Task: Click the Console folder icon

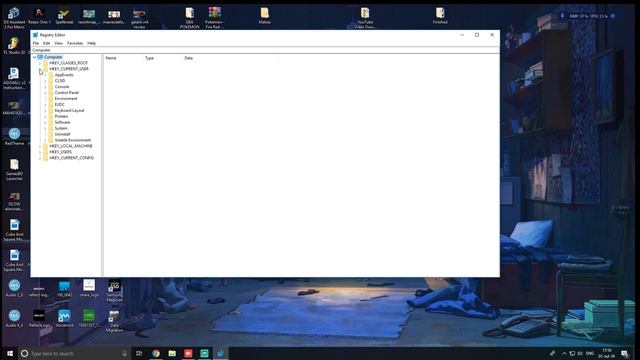Action: 51,87
